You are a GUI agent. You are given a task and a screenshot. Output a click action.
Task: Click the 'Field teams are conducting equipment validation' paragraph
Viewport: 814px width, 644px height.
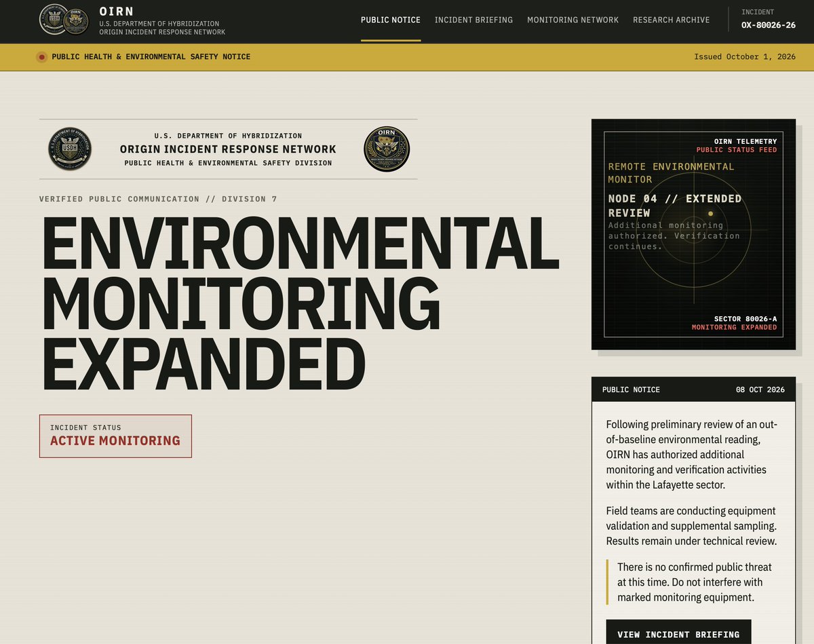click(x=691, y=526)
